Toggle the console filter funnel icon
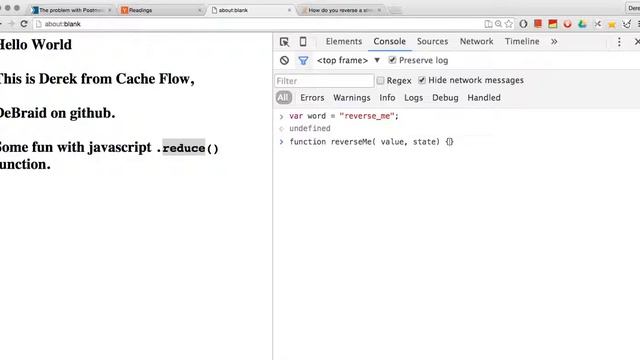 click(x=303, y=61)
